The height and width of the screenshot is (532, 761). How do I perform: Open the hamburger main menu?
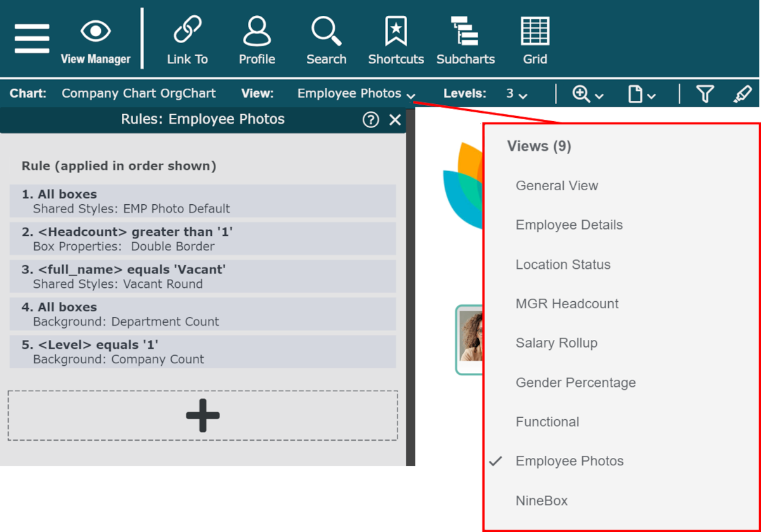pos(32,39)
